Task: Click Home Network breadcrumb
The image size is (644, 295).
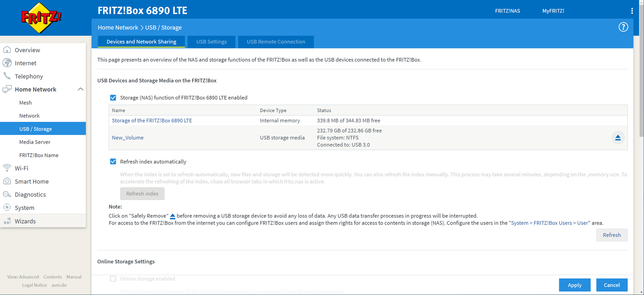Action: point(118,28)
